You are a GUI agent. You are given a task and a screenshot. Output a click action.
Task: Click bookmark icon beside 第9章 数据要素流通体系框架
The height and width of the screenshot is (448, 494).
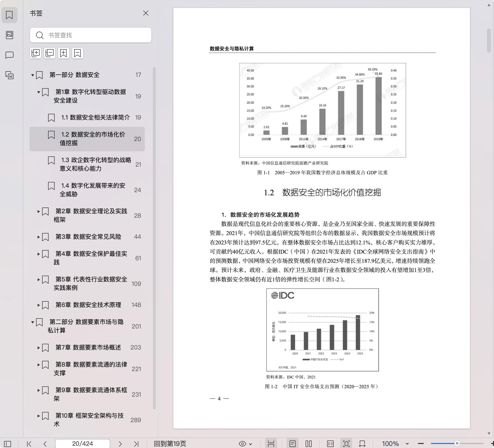click(x=45, y=390)
